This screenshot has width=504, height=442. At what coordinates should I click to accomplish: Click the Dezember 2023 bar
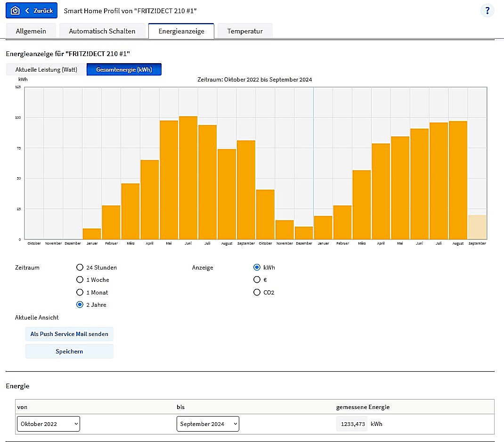304,233
